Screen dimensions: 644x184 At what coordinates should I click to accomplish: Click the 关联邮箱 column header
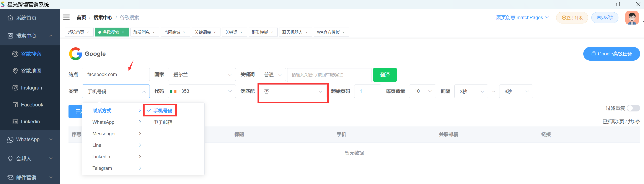pyautogui.click(x=448, y=134)
